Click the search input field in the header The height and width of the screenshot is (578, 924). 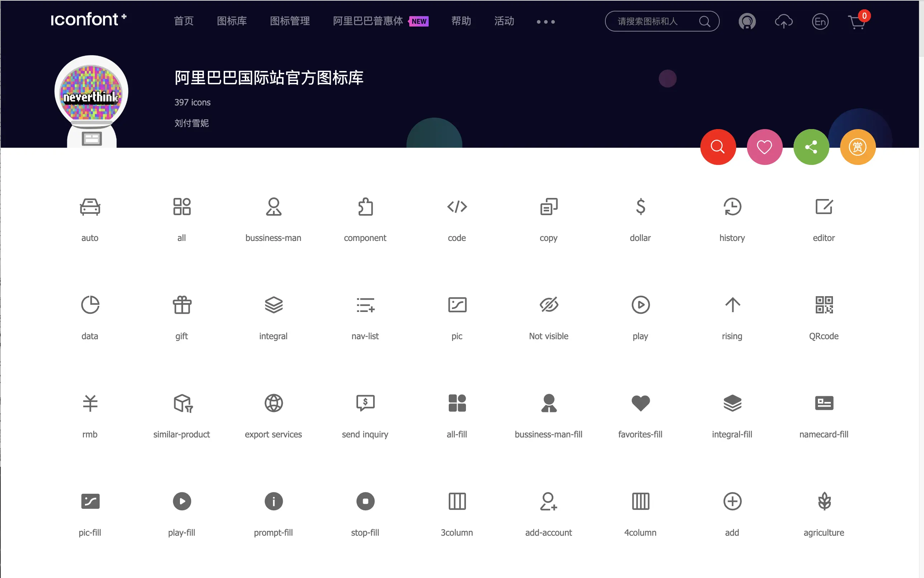tap(655, 22)
